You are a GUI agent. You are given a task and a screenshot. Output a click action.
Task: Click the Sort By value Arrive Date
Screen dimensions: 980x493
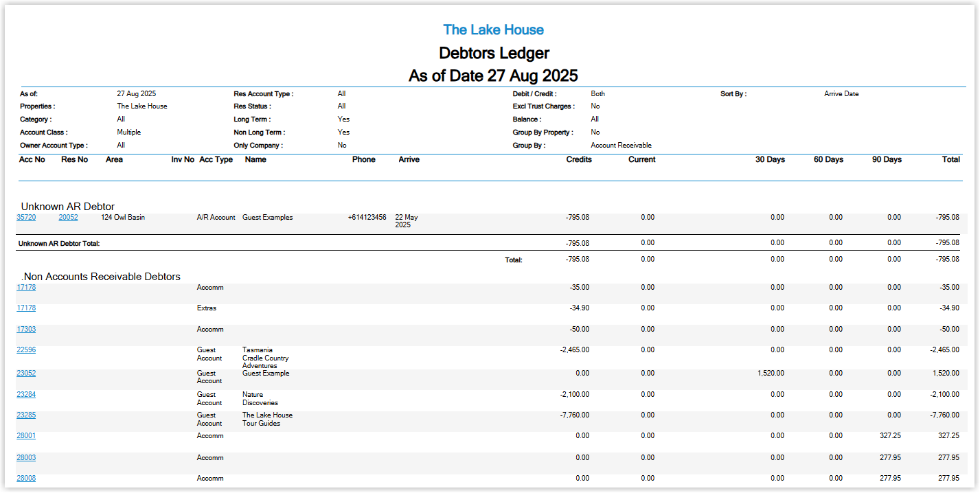click(841, 94)
